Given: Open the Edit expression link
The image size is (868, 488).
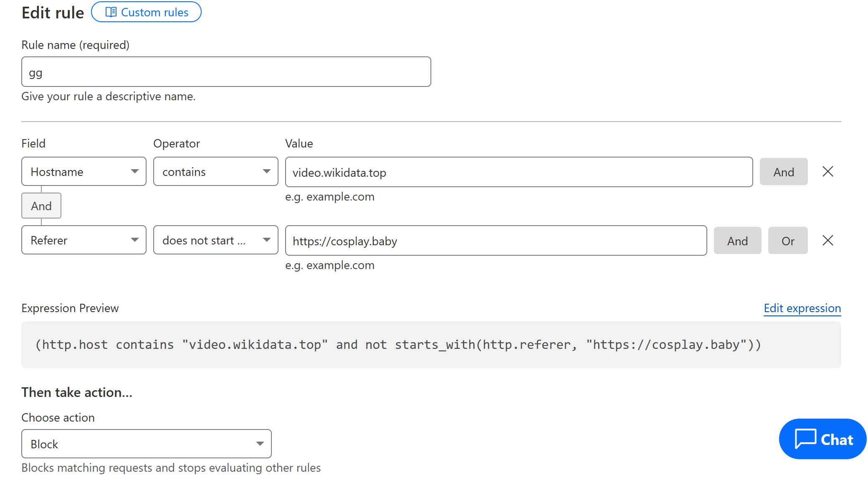Looking at the screenshot, I should point(802,308).
